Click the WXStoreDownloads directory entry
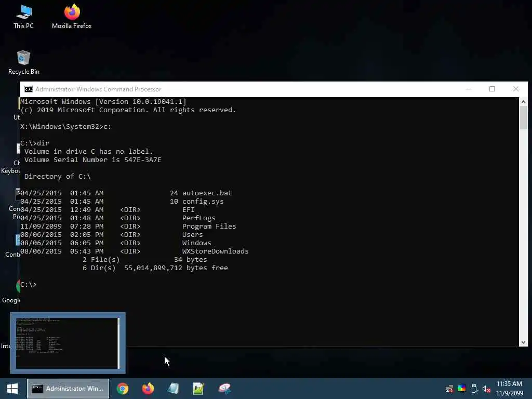 point(215,251)
